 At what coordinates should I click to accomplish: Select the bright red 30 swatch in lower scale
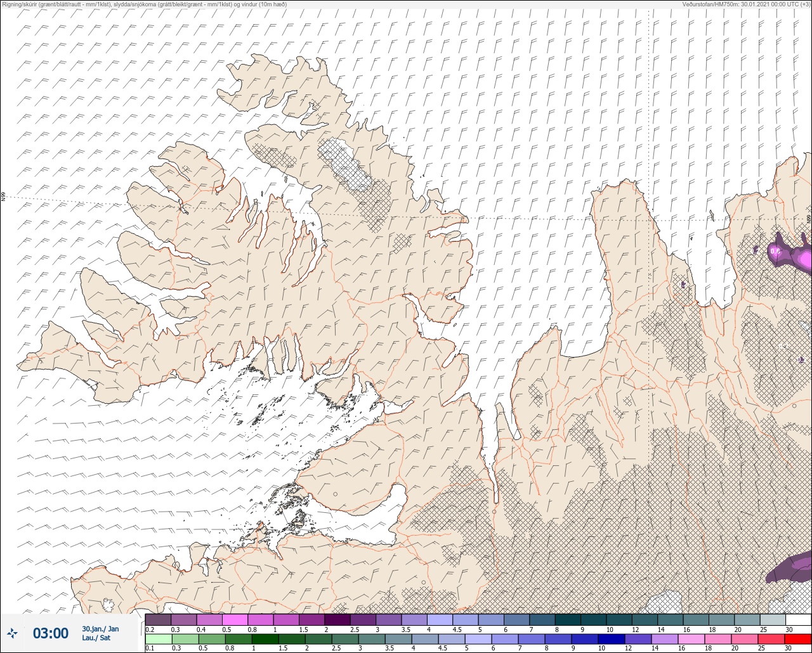[x=798, y=638]
